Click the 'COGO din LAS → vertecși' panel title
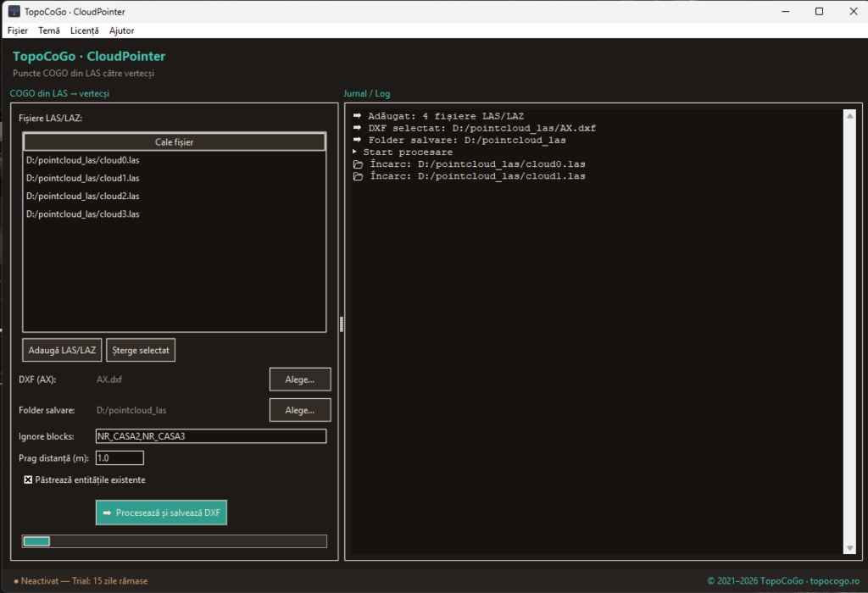This screenshot has height=593, width=868. click(x=59, y=93)
